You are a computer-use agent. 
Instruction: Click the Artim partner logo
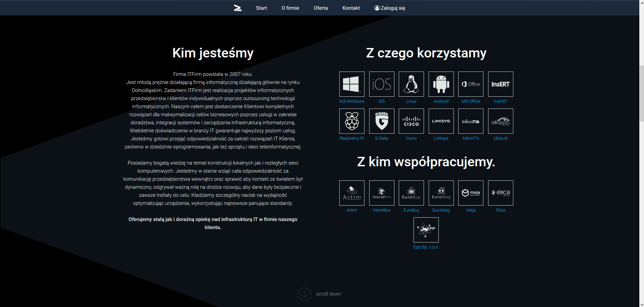[352, 193]
